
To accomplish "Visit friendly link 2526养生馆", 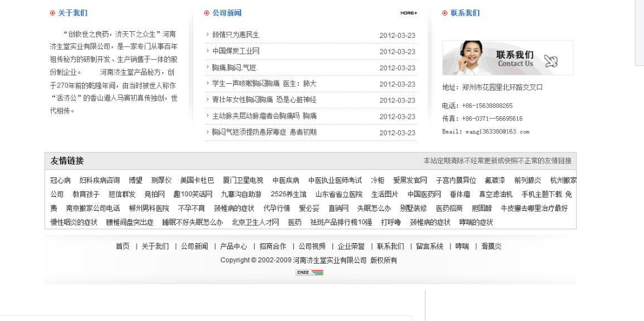I will (288, 194).
